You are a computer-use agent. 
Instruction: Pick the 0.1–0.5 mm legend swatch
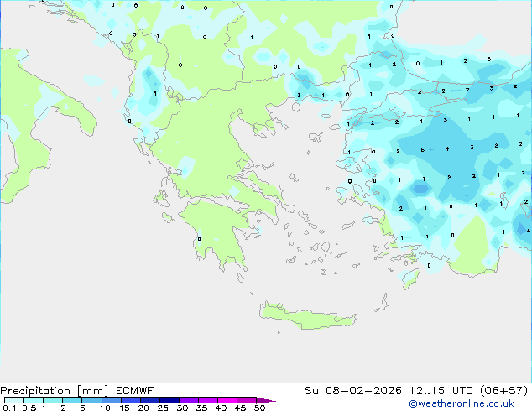[14, 400]
